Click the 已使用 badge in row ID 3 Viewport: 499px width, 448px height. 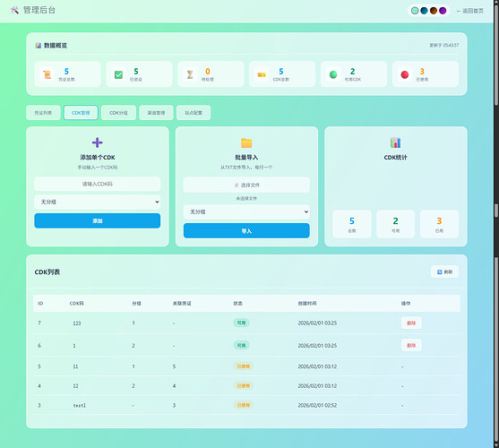coord(244,405)
